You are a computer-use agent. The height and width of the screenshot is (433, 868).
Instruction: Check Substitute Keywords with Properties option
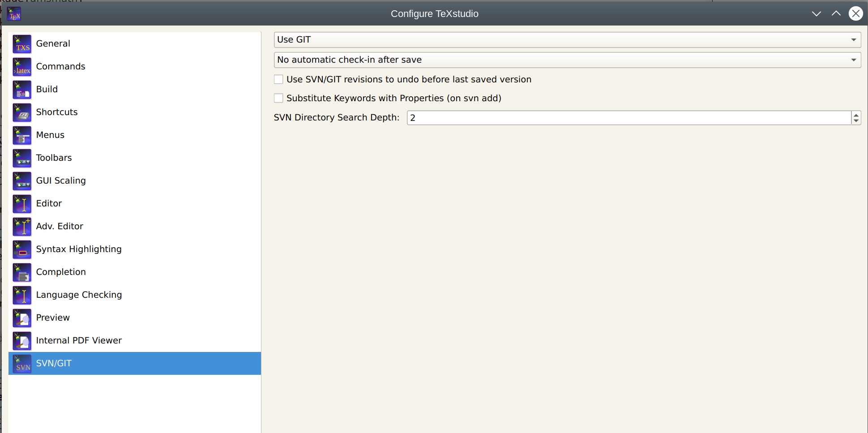click(278, 98)
